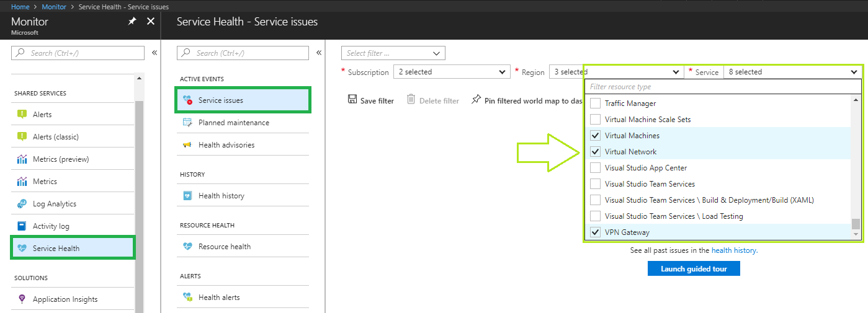
Task: Click the Metrics chart icon
Action: [22, 182]
